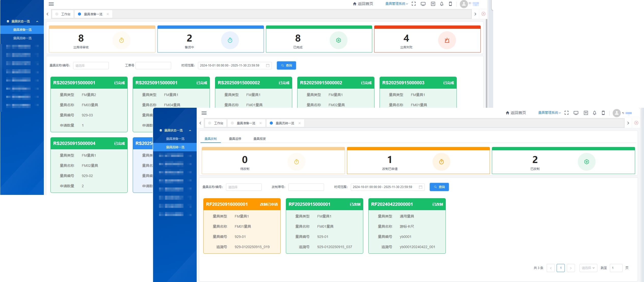This screenshot has height=282, width=644.
Task: Click calendar icon in lower time range field
Action: [421, 187]
